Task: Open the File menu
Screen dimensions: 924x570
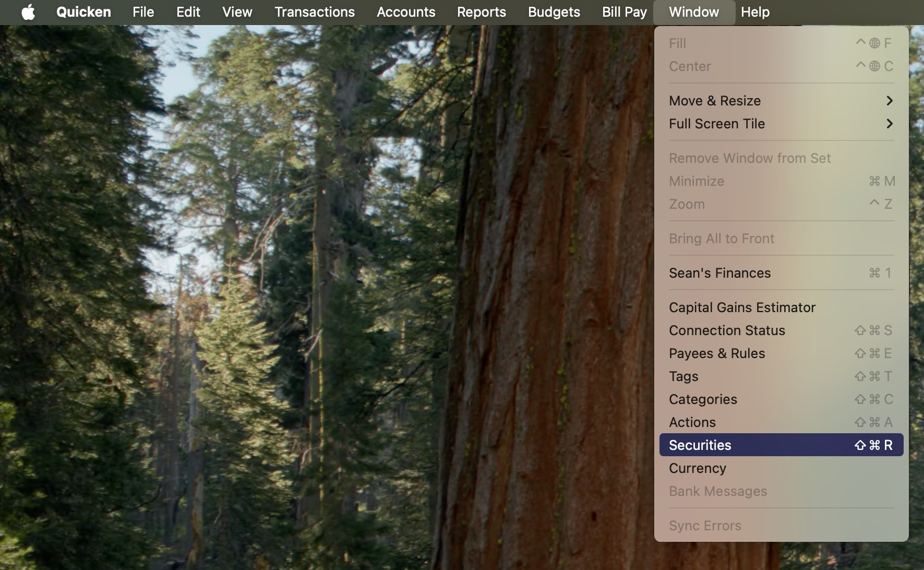Action: [x=143, y=12]
